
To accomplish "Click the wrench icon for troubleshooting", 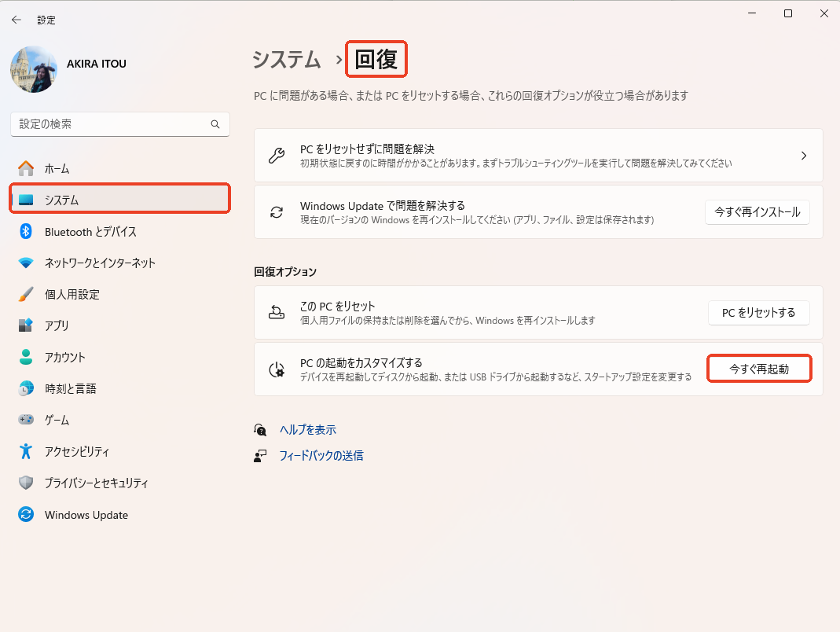I will (277, 156).
